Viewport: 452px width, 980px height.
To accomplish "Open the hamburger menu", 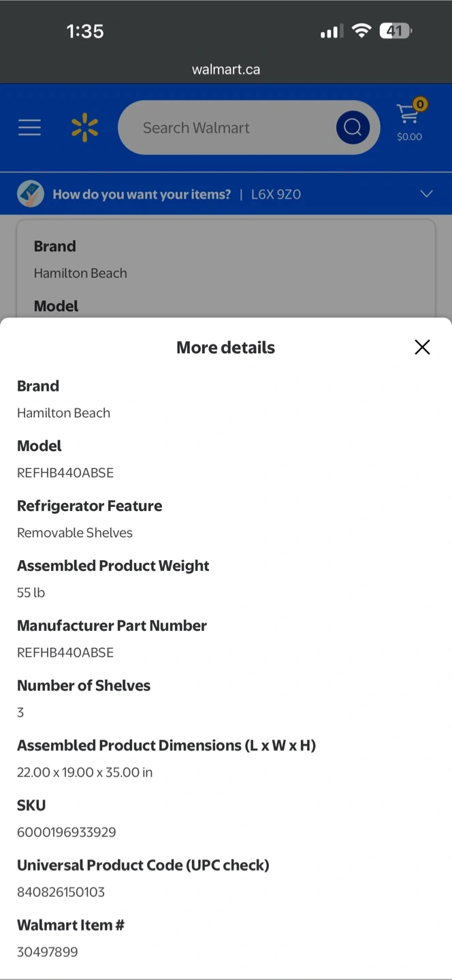I will (29, 127).
